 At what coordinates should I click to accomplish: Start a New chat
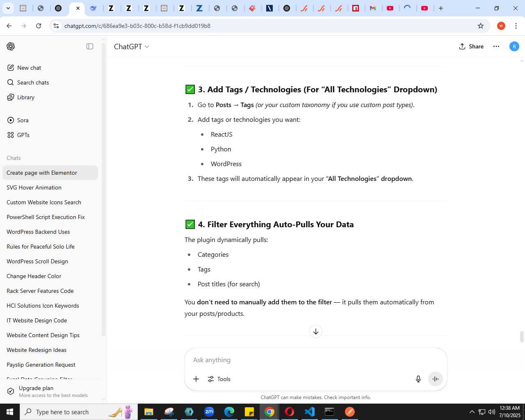tap(50, 68)
